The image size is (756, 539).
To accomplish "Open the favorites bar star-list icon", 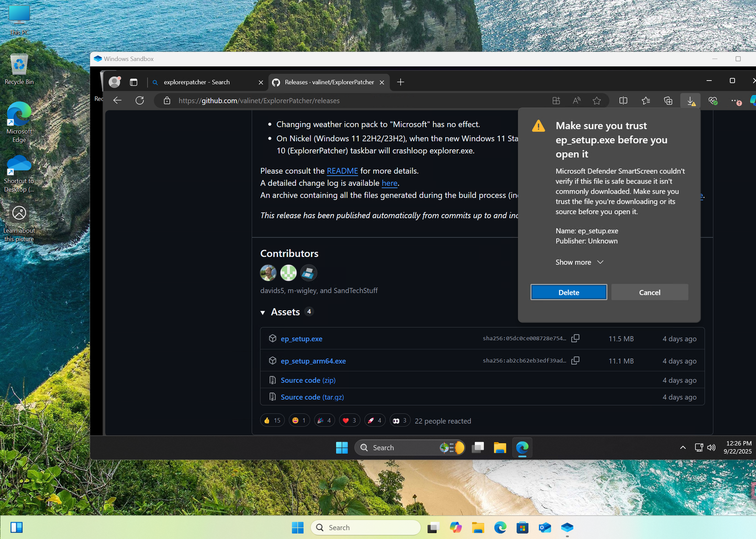I will [x=646, y=100].
